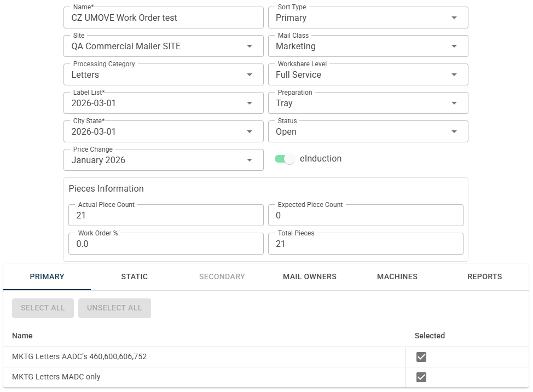Image resolution: width=533 pixels, height=392 pixels.
Task: Go to the Machines tab
Action: coord(397,277)
